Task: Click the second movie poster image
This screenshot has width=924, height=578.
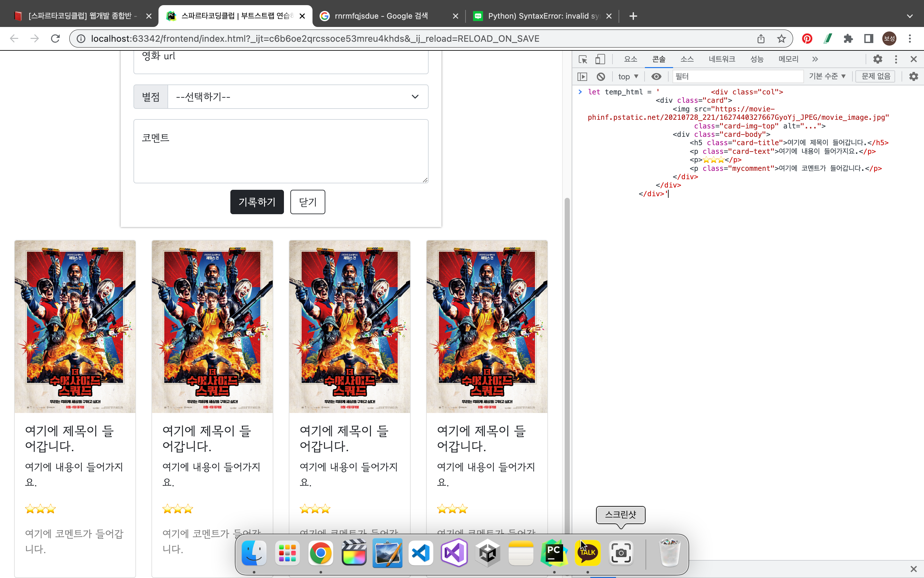Action: 212,327
